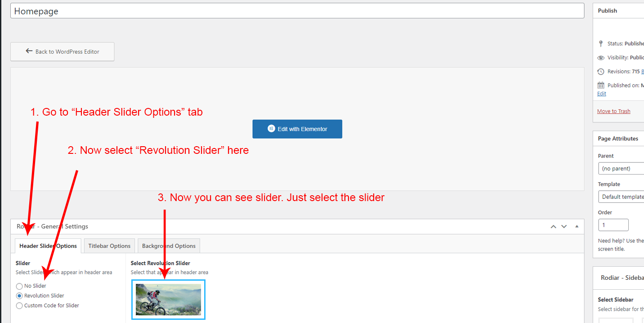Screen dimensions: 644x323
Task: Move General Settings panel up
Action: click(x=554, y=226)
